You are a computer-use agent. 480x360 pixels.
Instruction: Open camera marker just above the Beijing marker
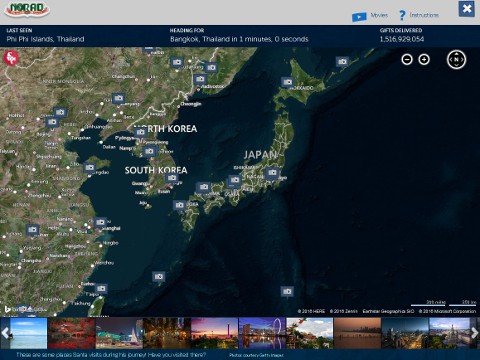[x=60, y=112]
